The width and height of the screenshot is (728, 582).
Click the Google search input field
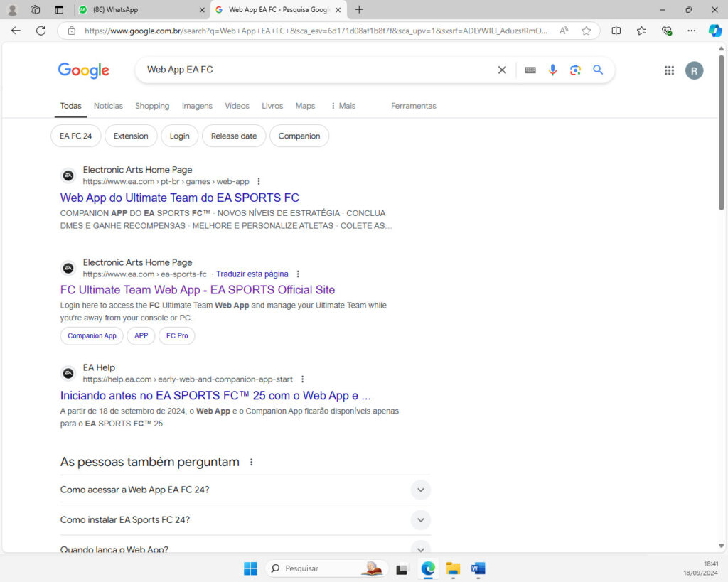[x=313, y=70]
